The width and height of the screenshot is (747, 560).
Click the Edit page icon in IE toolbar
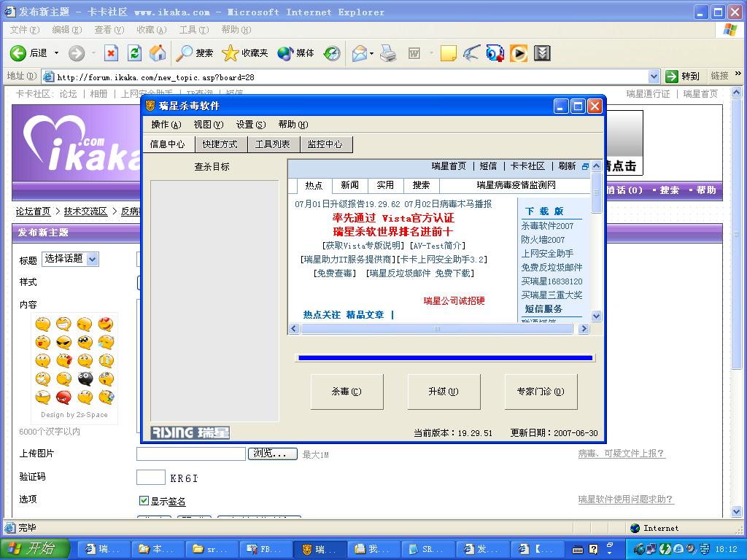[414, 52]
